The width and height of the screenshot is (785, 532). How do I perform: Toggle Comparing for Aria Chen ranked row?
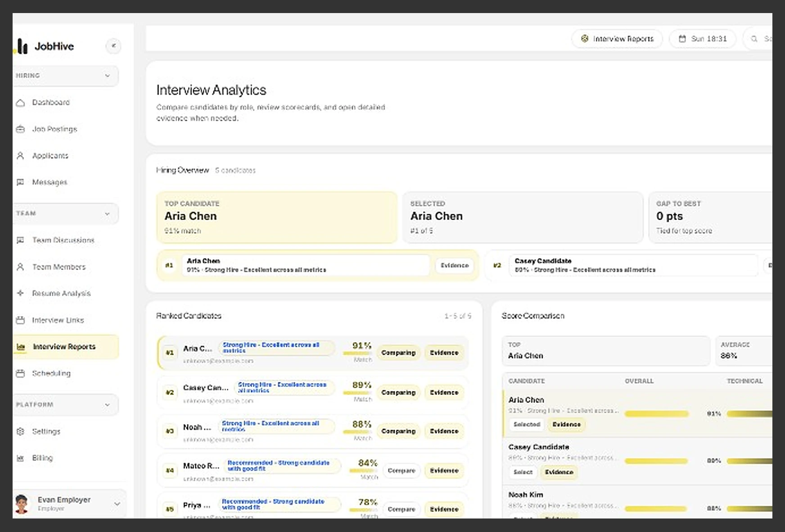398,353
